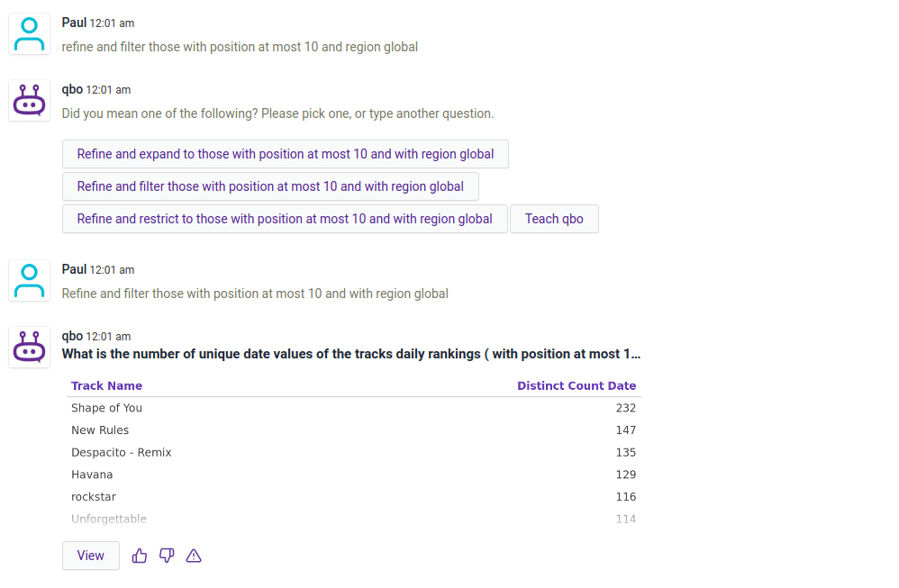
Task: Click Paul's avatar in second message
Action: point(29,281)
